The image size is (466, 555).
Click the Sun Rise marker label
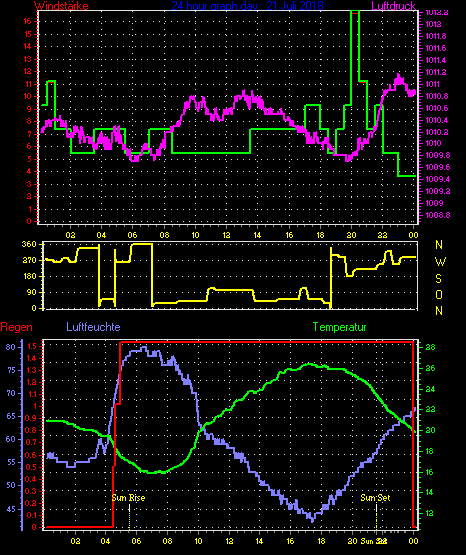(128, 498)
